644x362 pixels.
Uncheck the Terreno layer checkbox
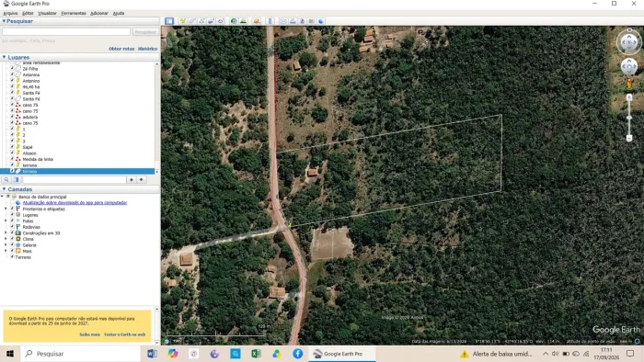(12, 256)
